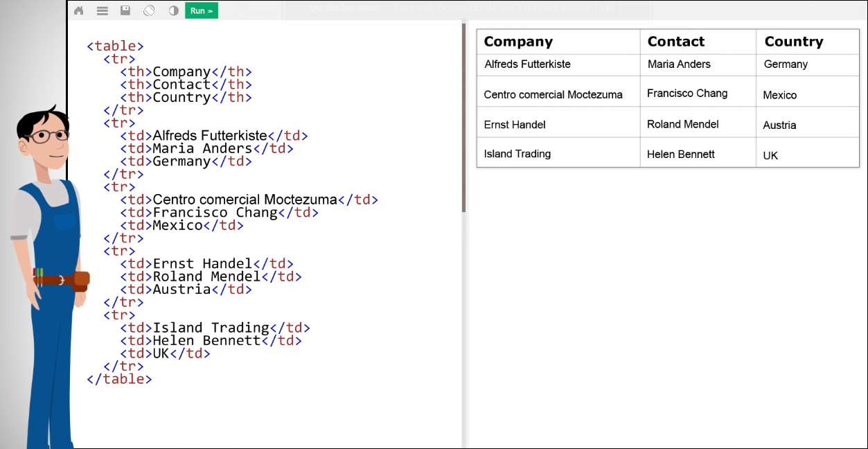Toggle the dark/light theme icon

pyautogui.click(x=173, y=10)
